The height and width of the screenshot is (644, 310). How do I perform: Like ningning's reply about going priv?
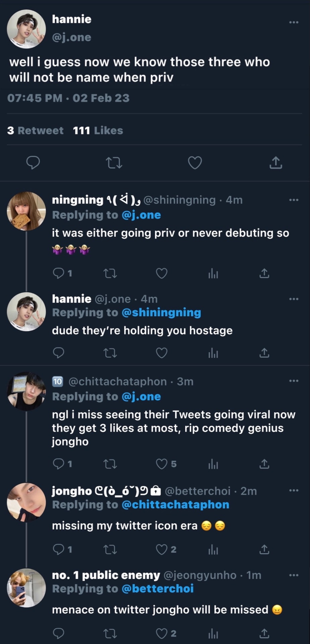pos(162,274)
